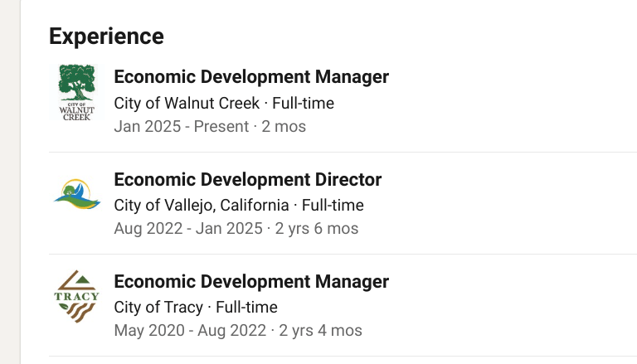This screenshot has width=637, height=364.
Task: Click Full-time label on Walnut Creek entry
Action: point(304,104)
